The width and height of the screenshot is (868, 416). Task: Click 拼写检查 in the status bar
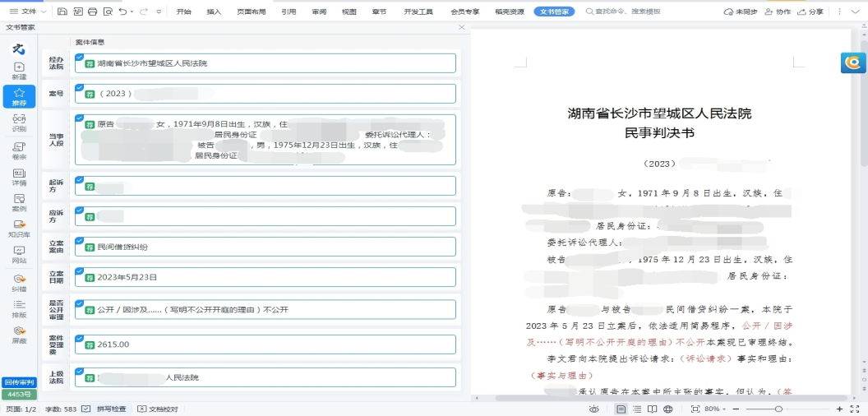pos(105,409)
